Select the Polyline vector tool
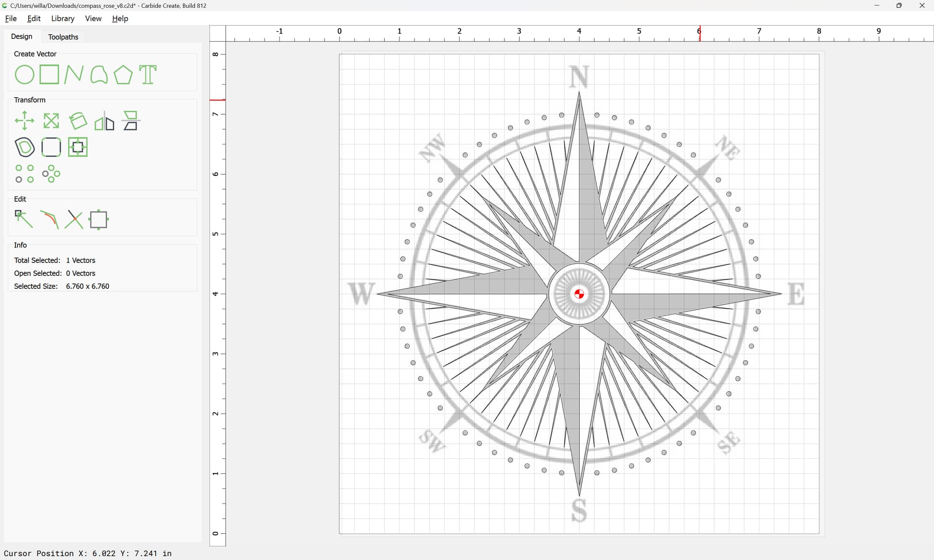 (73, 75)
